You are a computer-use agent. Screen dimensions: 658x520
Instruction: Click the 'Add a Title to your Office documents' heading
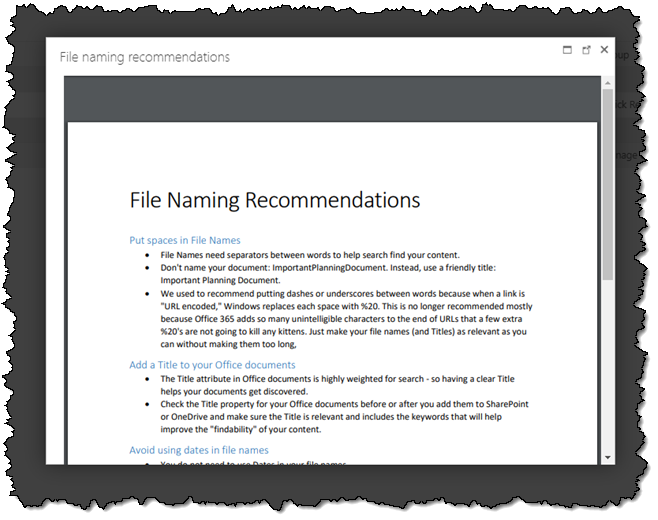point(212,365)
